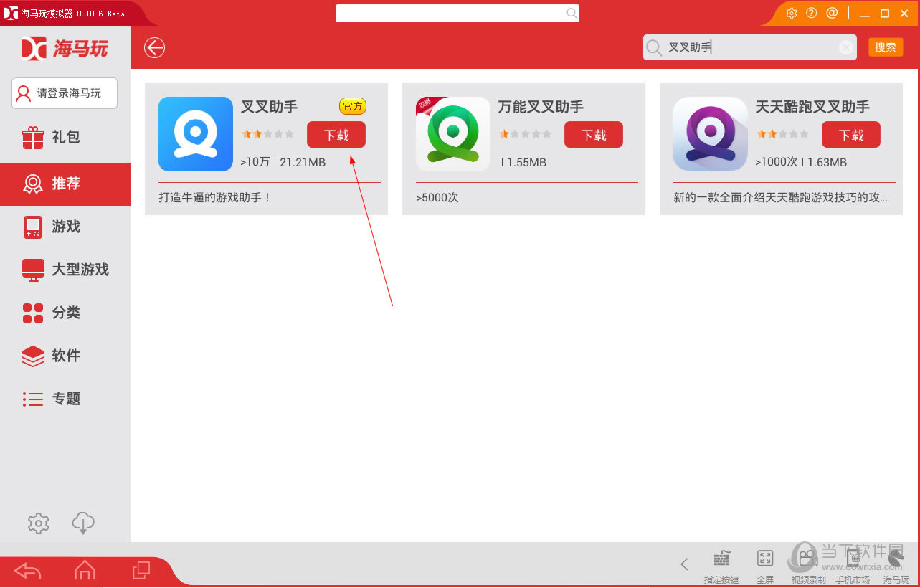Click the 天天酷跑叉叉助手 star rating

(782, 134)
